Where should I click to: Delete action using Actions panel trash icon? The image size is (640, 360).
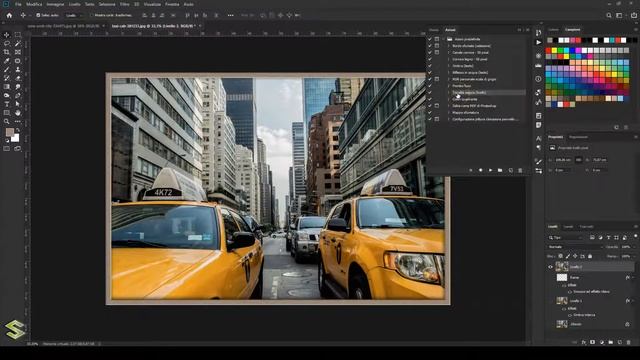click(520, 170)
